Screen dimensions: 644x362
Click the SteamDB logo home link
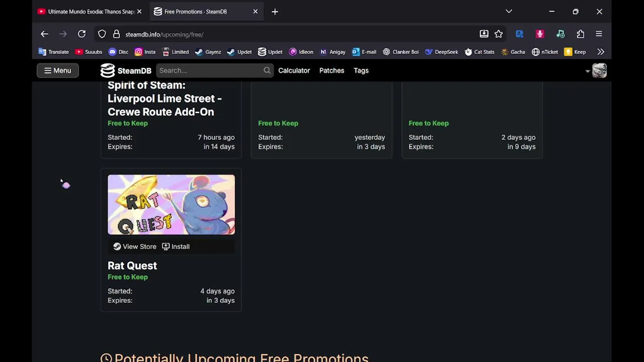pyautogui.click(x=126, y=70)
